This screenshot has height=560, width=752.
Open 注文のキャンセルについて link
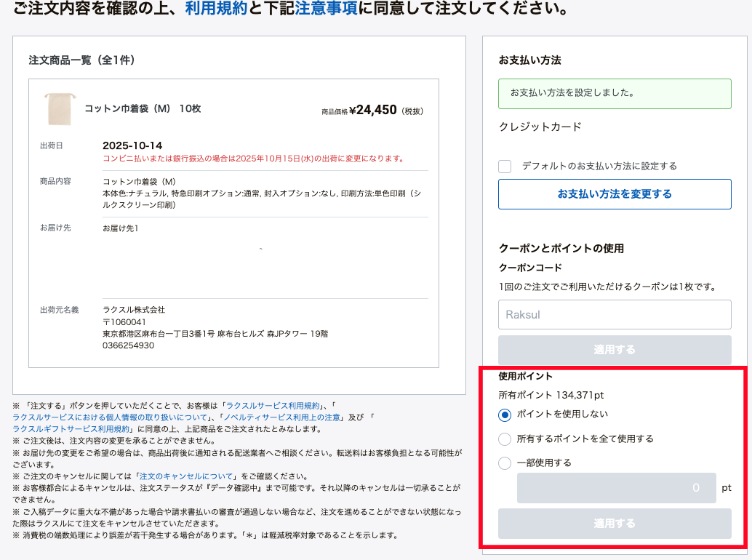tap(186, 476)
